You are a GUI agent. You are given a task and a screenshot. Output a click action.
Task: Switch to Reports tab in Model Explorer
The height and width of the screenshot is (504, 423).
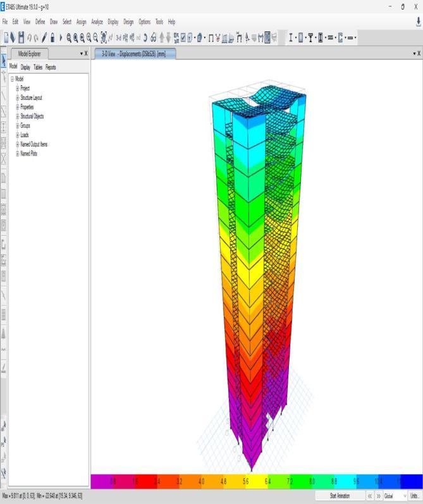click(51, 67)
